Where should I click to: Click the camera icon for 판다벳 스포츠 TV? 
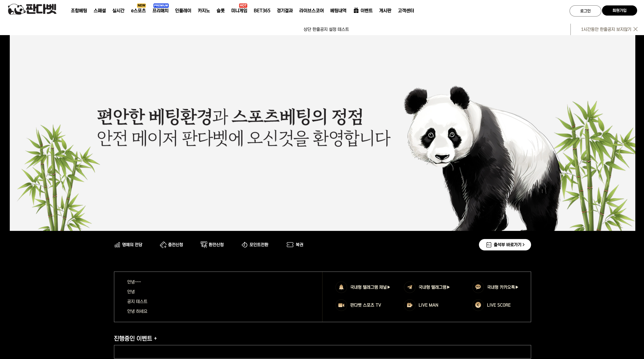(341, 305)
